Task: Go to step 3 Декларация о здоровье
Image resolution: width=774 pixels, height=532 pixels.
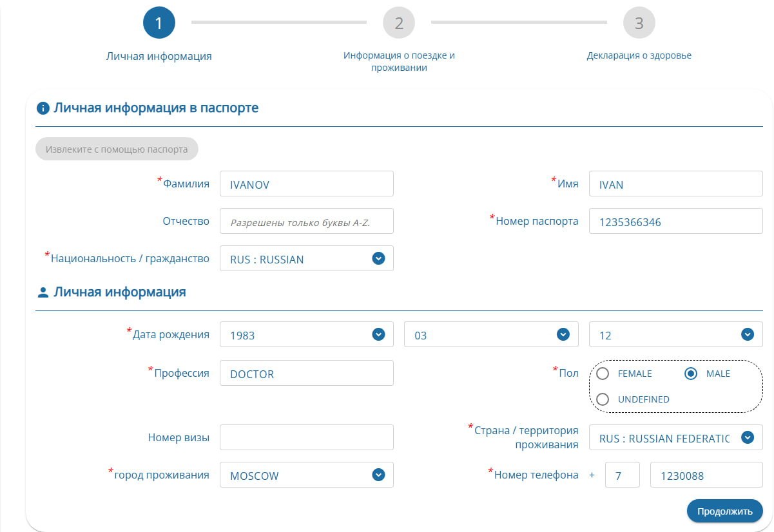Action: pyautogui.click(x=639, y=24)
